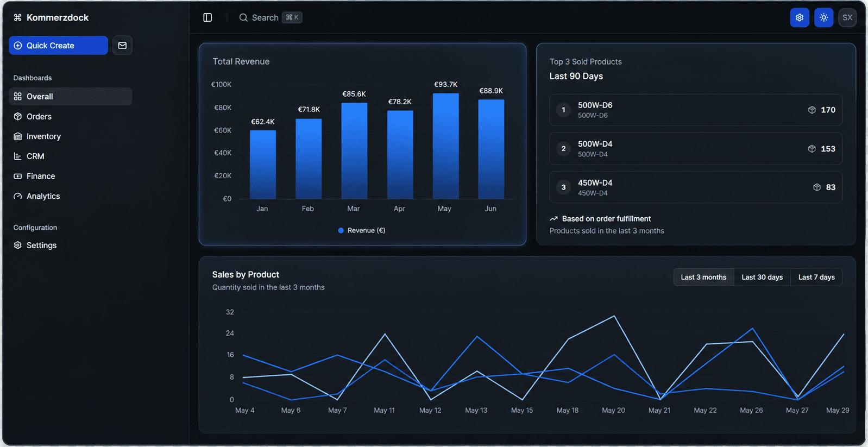This screenshot has height=447, width=868.
Task: Switch to Last 7 days
Action: [816, 277]
